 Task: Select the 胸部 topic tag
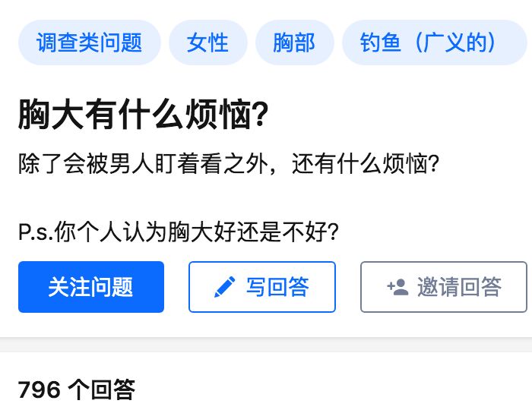point(294,43)
